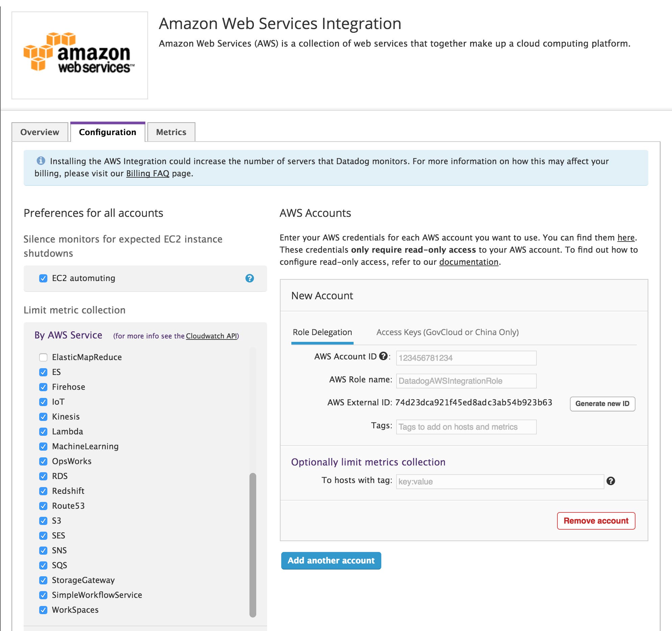Uncheck the WorkSpaces service
Viewport: 672px width, 631px height.
[x=43, y=610]
